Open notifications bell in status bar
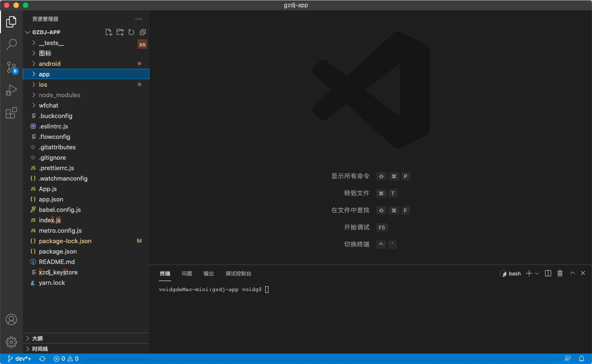This screenshot has width=592, height=364. tap(582, 359)
